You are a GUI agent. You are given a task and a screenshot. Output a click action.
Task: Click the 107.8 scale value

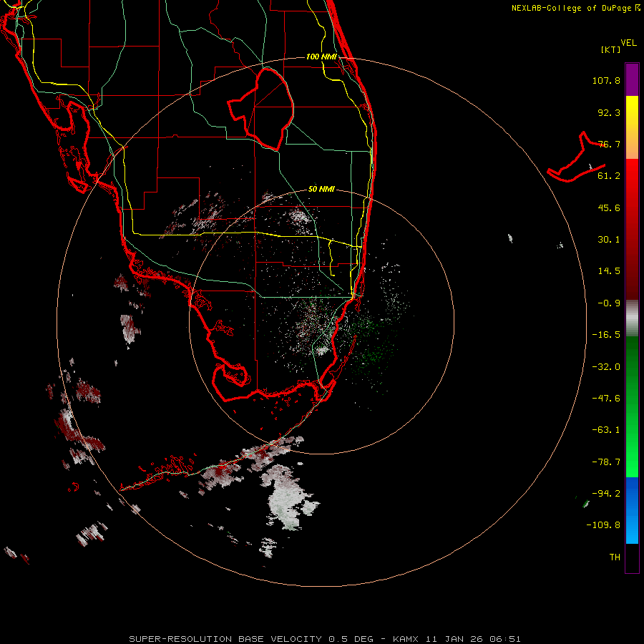point(606,80)
